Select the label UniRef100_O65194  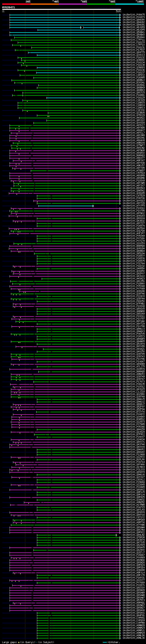click(x=134, y=254)
